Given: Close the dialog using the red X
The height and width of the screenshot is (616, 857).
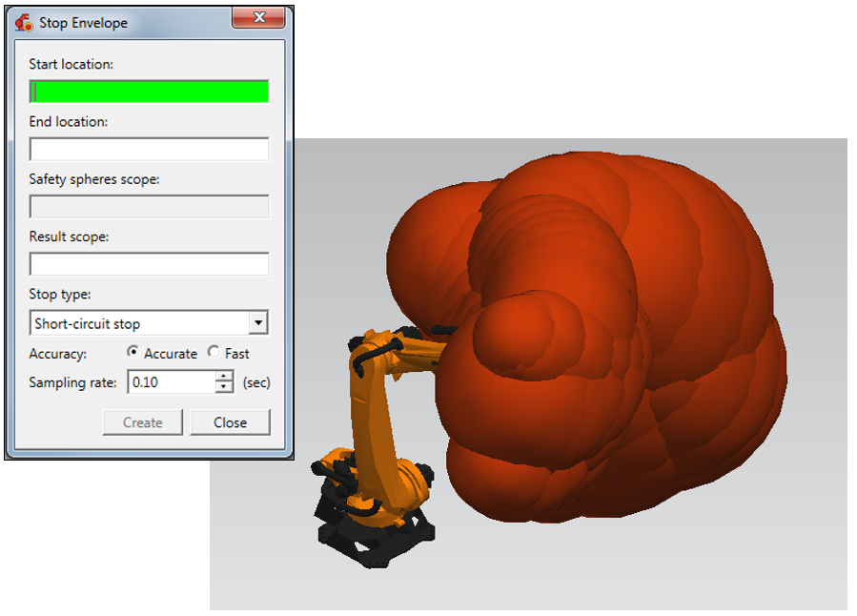Looking at the screenshot, I should coord(257,20).
